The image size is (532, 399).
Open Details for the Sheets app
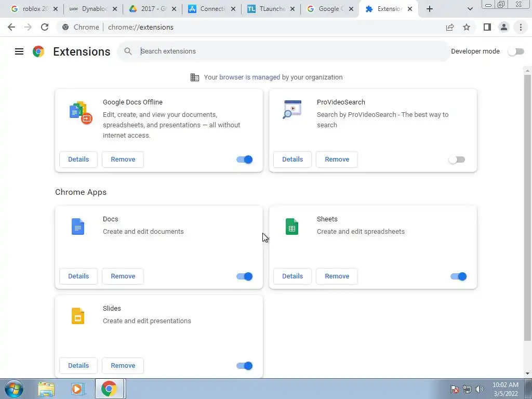(292, 276)
